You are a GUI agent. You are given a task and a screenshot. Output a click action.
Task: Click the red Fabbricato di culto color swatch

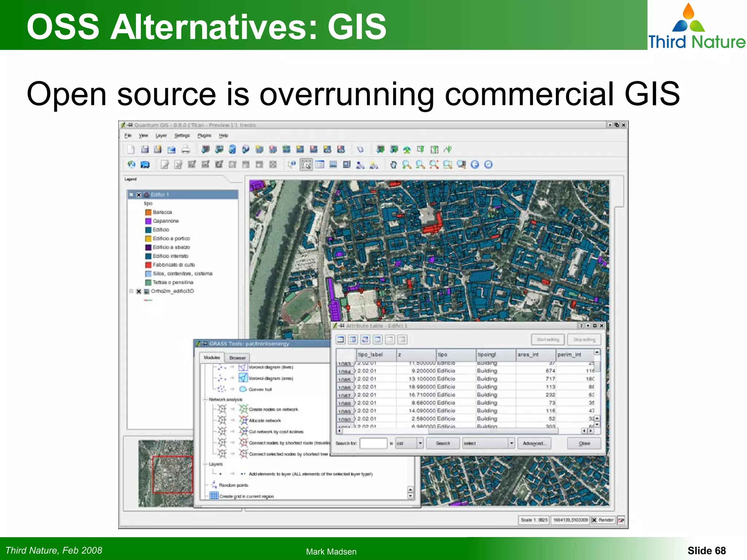pyautogui.click(x=148, y=265)
